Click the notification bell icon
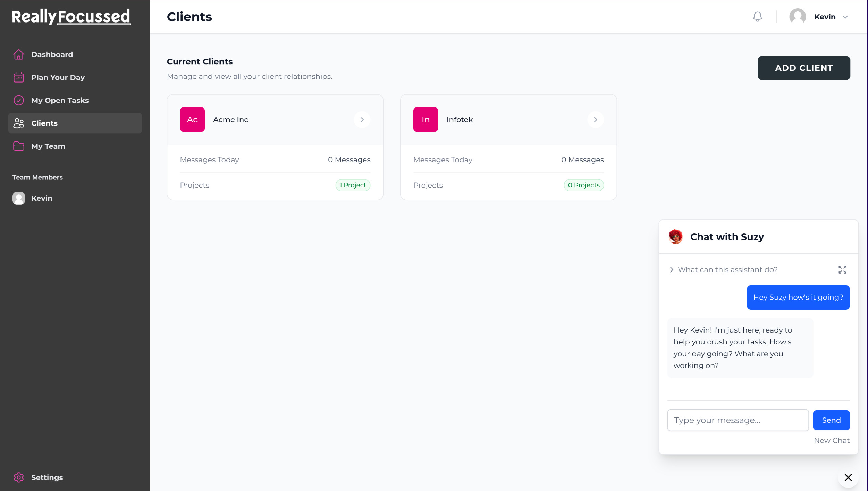The width and height of the screenshot is (868, 491). pos(757,17)
